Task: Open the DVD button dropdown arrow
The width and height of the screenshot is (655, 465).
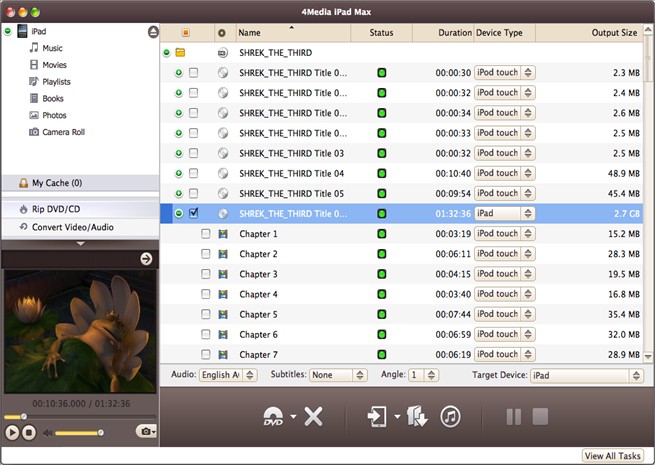Action: point(293,417)
